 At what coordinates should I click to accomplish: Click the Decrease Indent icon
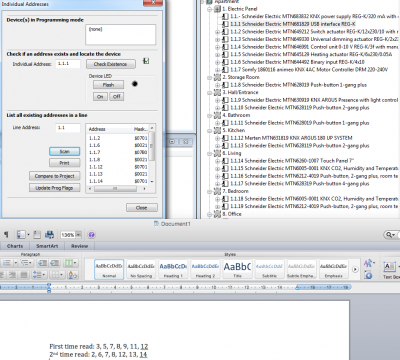coord(42,263)
